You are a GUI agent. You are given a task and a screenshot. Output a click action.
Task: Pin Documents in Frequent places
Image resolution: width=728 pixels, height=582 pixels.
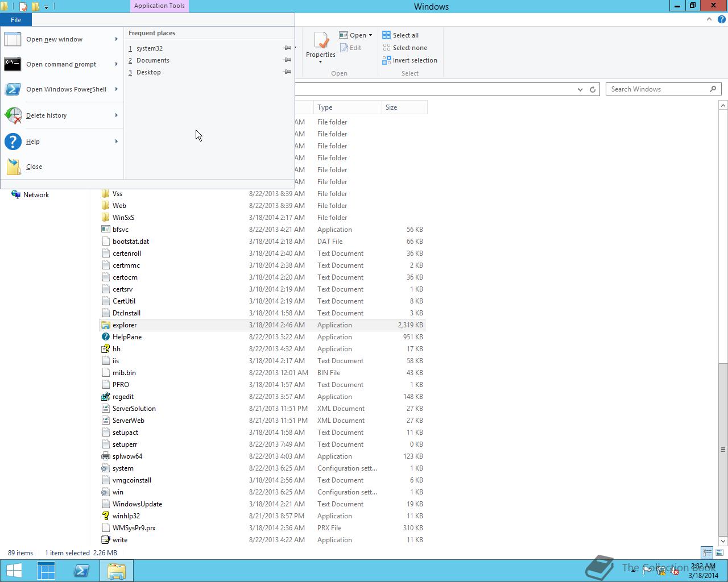pyautogui.click(x=287, y=60)
